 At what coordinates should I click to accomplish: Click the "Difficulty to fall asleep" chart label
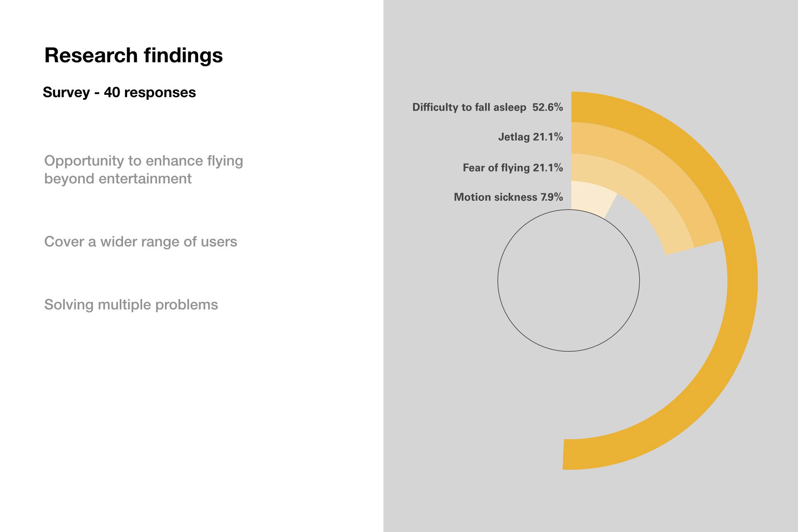click(x=469, y=107)
